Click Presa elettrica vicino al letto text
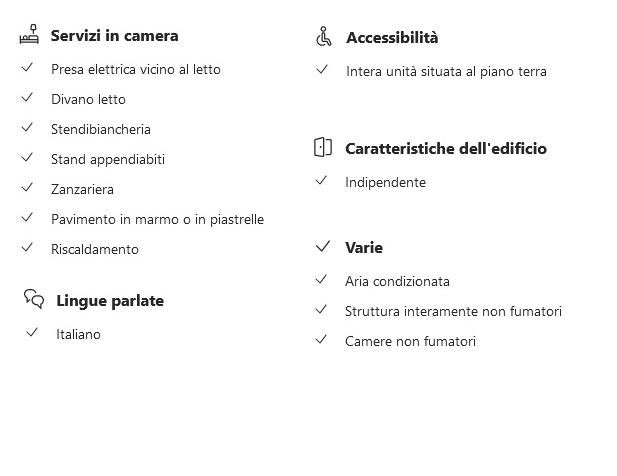 (136, 69)
